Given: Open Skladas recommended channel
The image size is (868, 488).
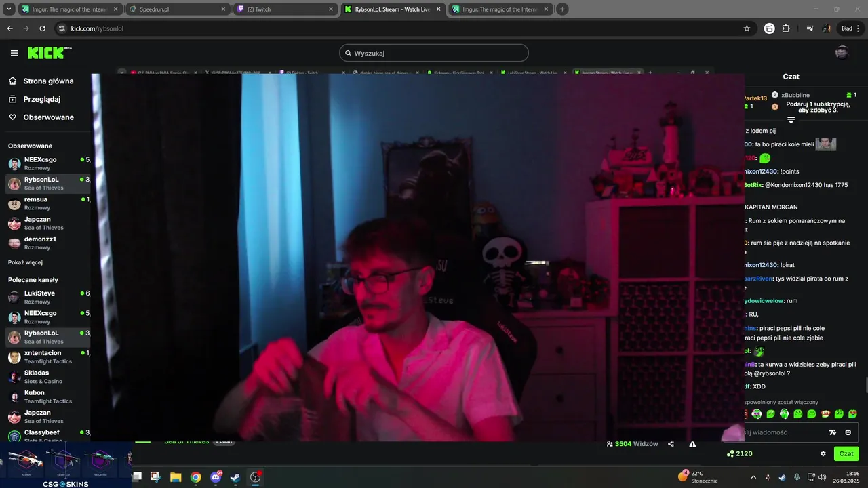Looking at the screenshot, I should click(47, 376).
